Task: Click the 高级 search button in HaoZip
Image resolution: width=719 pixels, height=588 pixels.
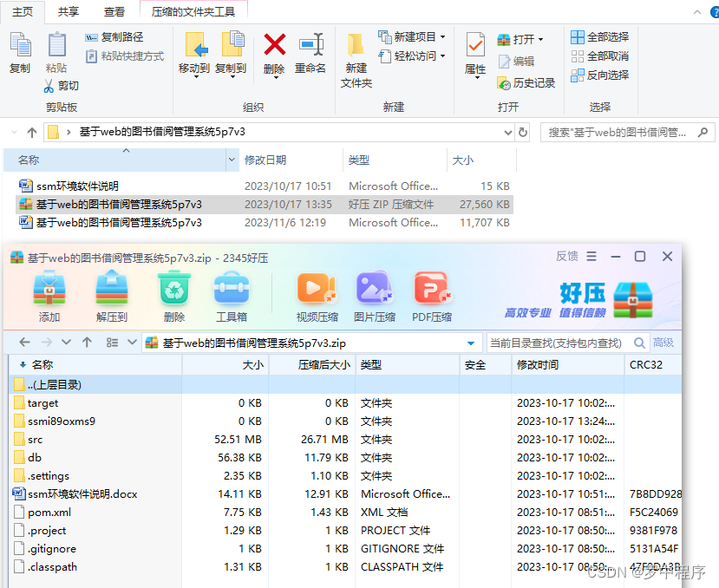Action: tap(663, 342)
